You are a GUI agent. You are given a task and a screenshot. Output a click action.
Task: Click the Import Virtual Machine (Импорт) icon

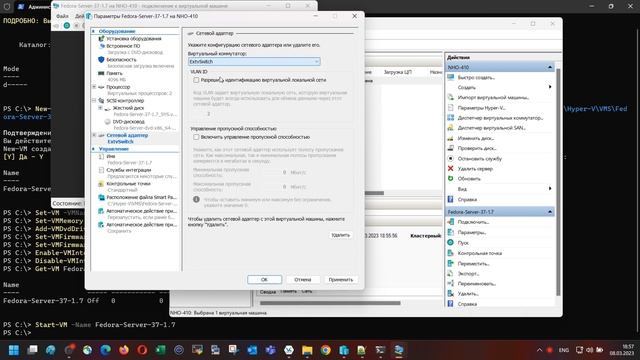click(451, 98)
